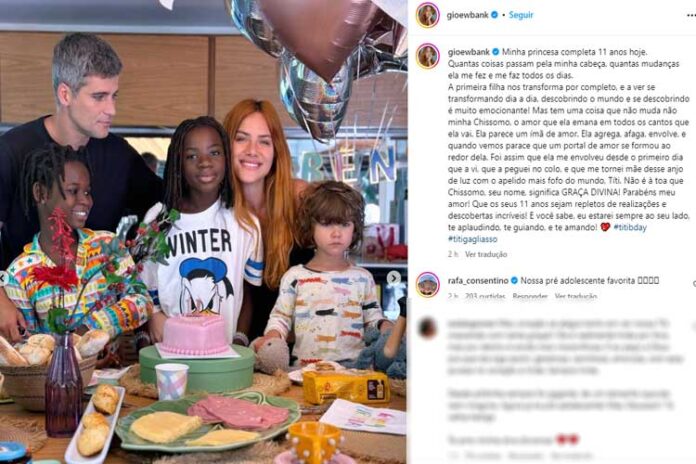Click rafa_consentino username in comment
Image resolution: width=696 pixels, height=464 pixels.
coord(478,281)
